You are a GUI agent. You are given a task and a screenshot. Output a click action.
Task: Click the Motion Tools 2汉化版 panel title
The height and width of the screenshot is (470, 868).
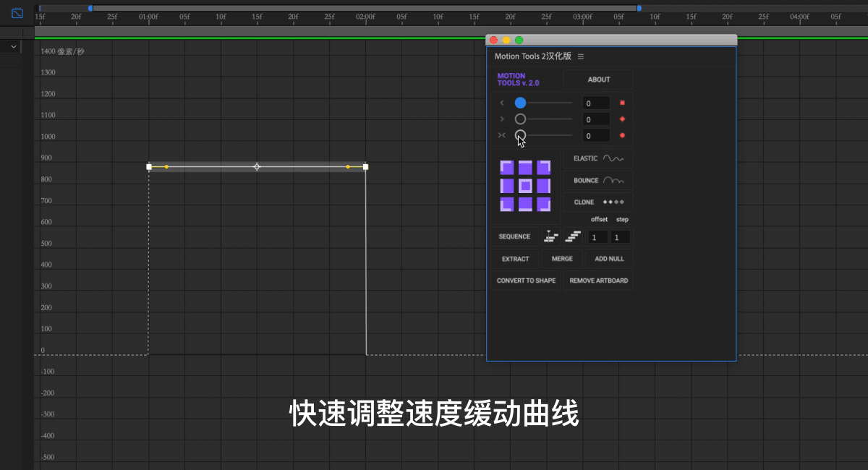tap(532, 56)
